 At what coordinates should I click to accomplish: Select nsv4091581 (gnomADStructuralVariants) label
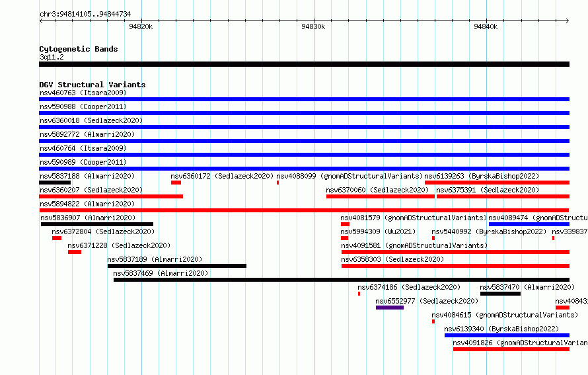414,245
